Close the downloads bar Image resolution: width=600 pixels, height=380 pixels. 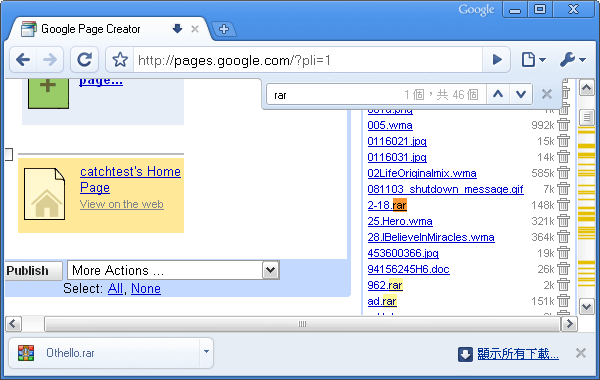point(580,353)
